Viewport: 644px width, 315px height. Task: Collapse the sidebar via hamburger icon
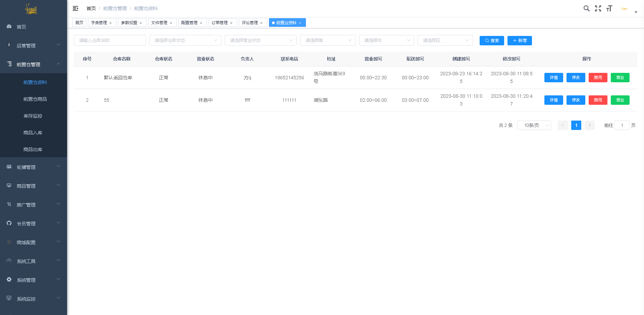point(75,8)
